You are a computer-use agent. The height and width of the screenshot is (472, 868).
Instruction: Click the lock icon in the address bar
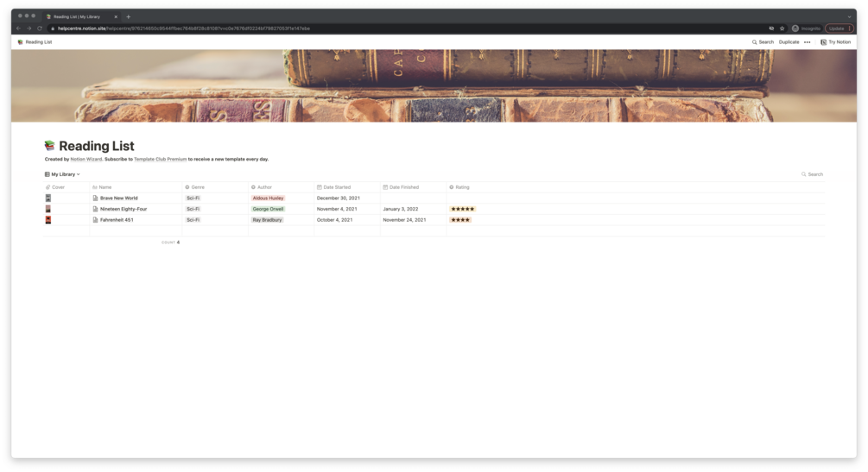(x=53, y=28)
